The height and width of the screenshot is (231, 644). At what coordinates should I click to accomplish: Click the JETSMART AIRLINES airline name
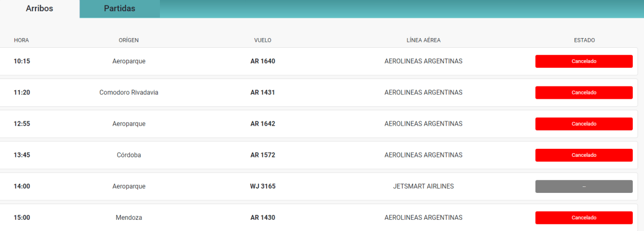(x=423, y=186)
